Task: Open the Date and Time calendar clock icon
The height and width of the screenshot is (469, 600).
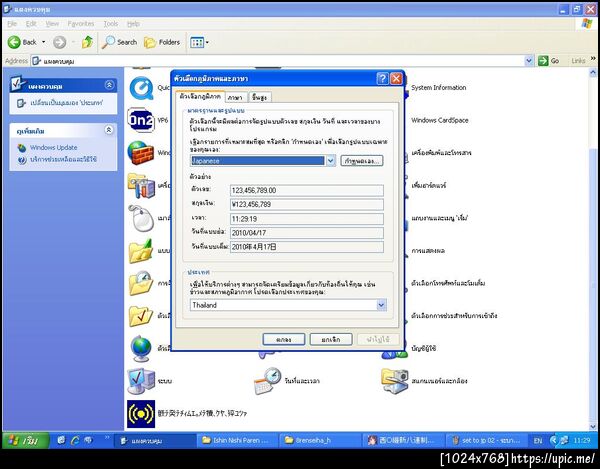Action: (268, 381)
